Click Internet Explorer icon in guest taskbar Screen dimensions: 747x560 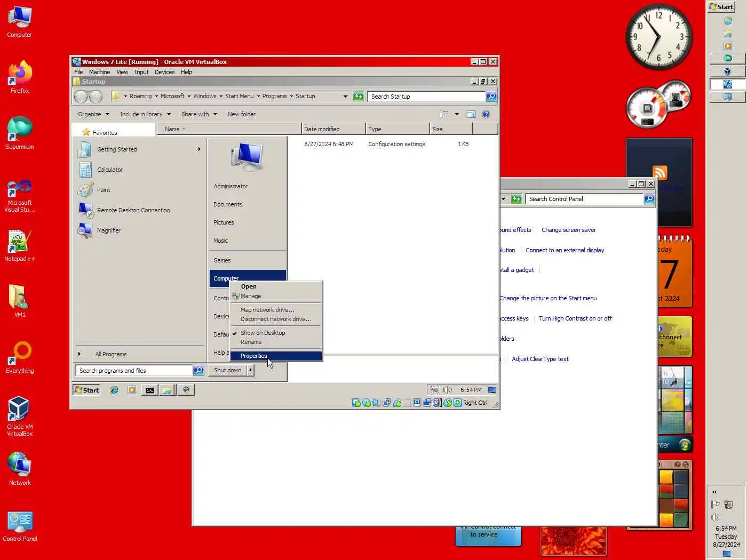pos(114,390)
